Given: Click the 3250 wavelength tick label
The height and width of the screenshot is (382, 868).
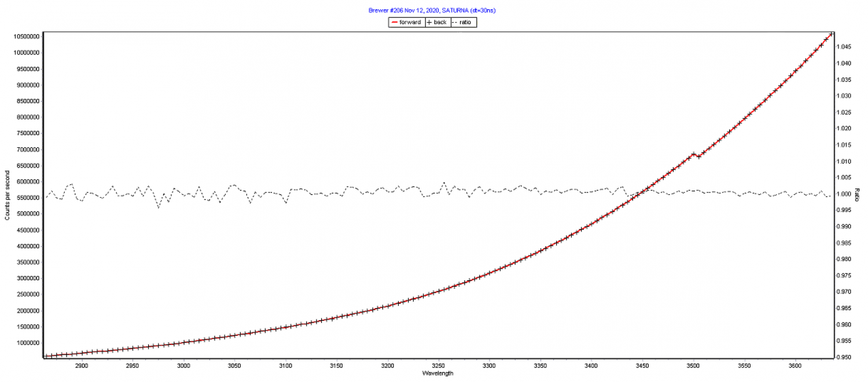Looking at the screenshot, I should pos(438,366).
